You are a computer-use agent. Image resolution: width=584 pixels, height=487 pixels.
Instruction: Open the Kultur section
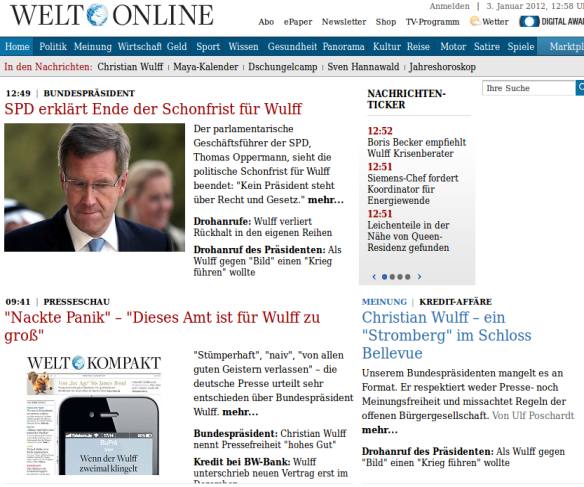pos(387,47)
